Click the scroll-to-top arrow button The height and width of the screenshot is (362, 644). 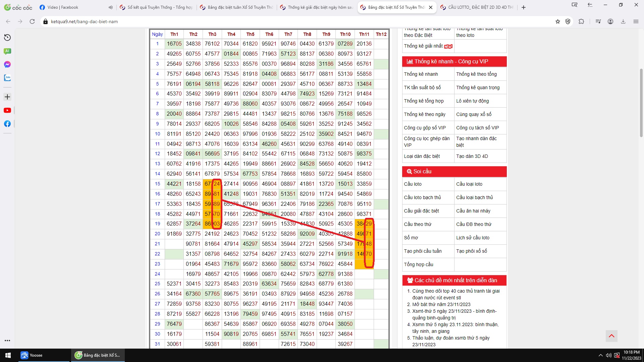(x=611, y=336)
